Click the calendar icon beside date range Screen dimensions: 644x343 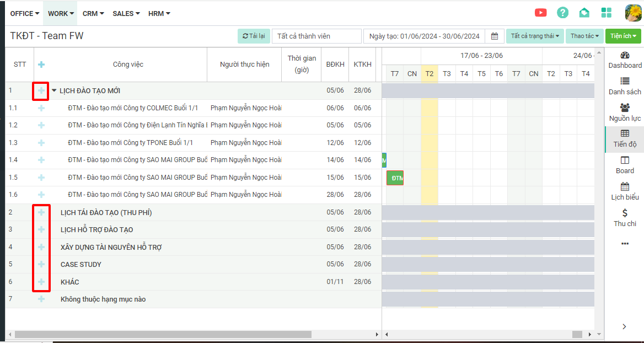pyautogui.click(x=495, y=36)
